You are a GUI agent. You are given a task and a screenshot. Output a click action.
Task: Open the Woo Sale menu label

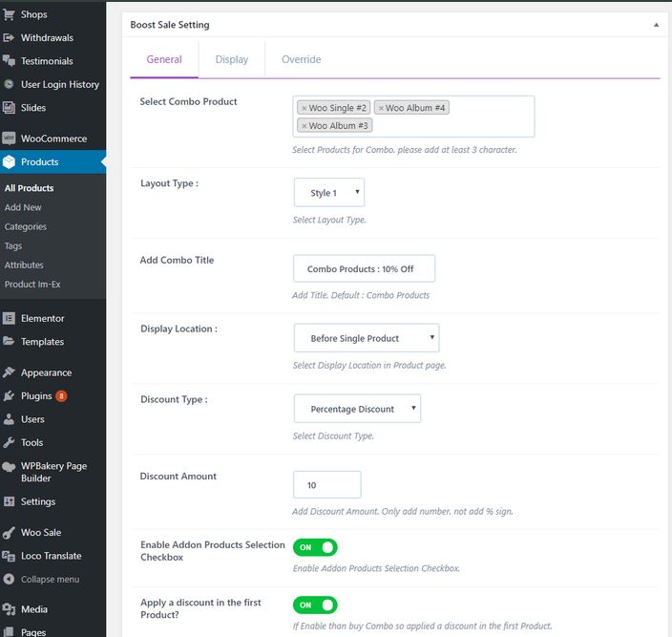point(41,533)
